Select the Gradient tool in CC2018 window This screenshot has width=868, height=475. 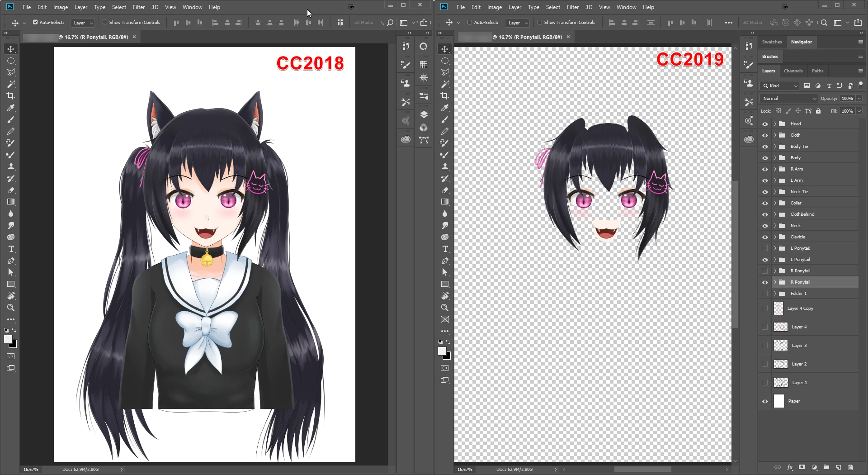click(x=11, y=202)
